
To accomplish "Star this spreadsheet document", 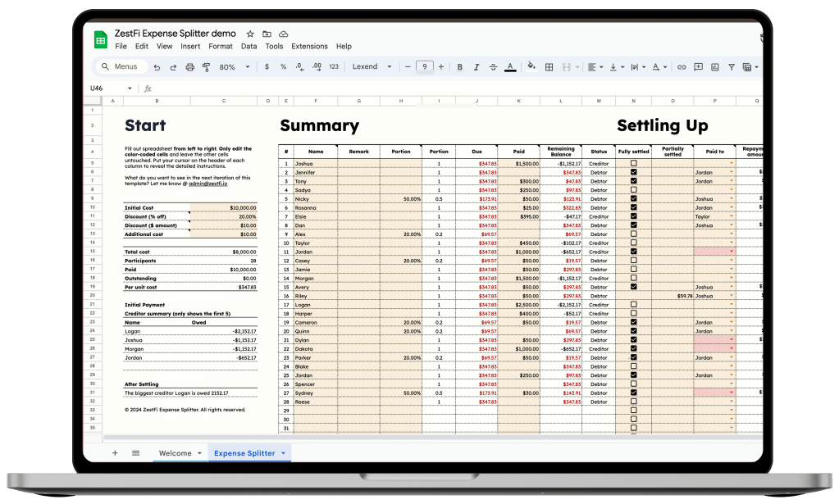I will [x=249, y=34].
